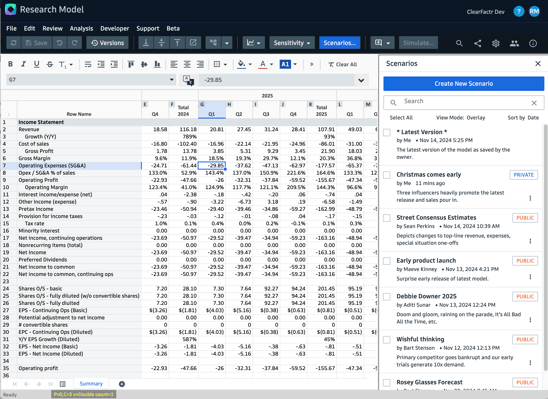Toggle bold formatting
The image size is (548, 399).
pyautogui.click(x=10, y=64)
